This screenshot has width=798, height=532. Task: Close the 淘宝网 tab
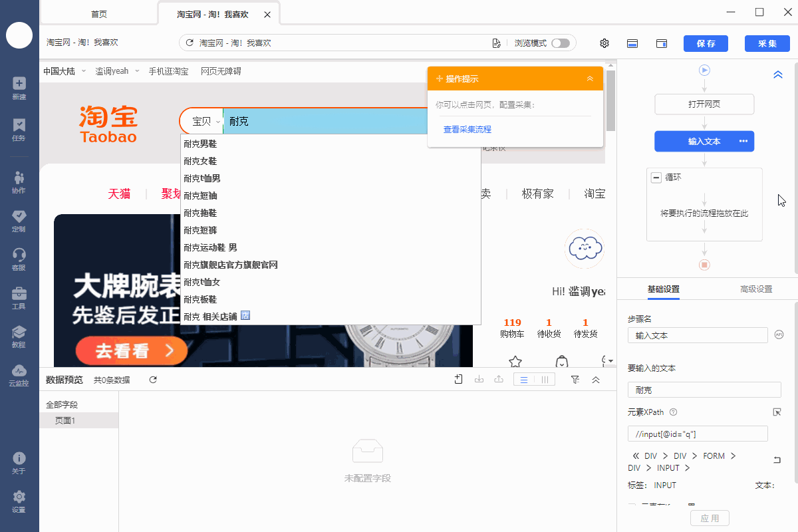pos(267,14)
